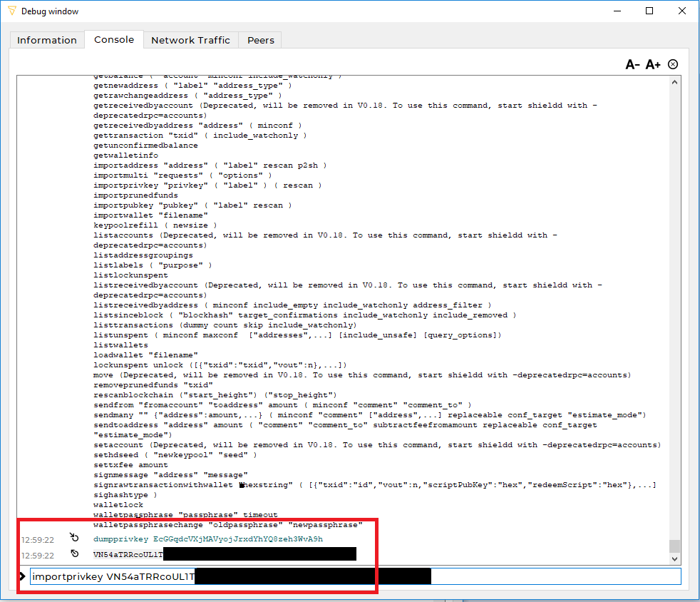Click the 'listsinceblock' line

[305, 315]
